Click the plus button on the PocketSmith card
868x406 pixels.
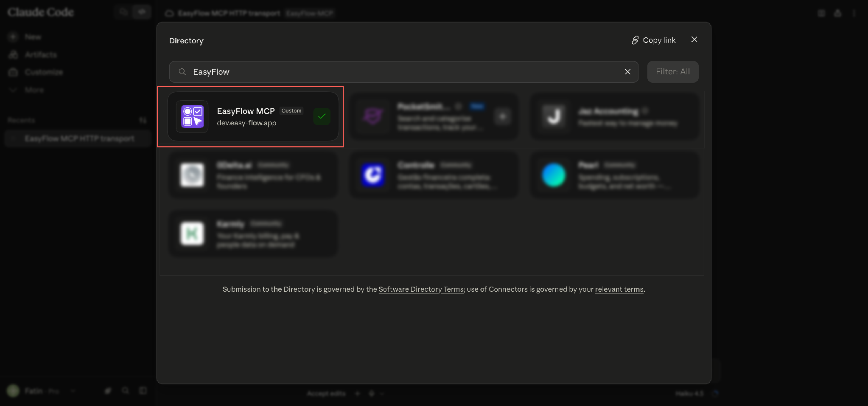[502, 116]
